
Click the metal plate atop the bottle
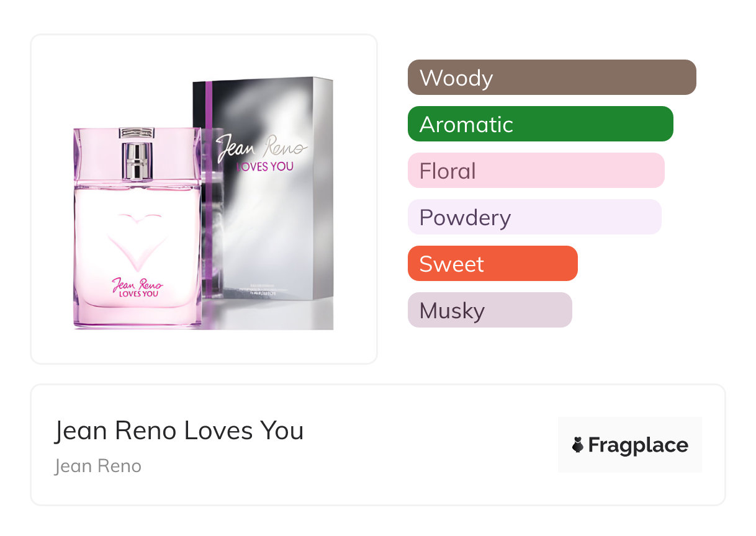coord(137,132)
